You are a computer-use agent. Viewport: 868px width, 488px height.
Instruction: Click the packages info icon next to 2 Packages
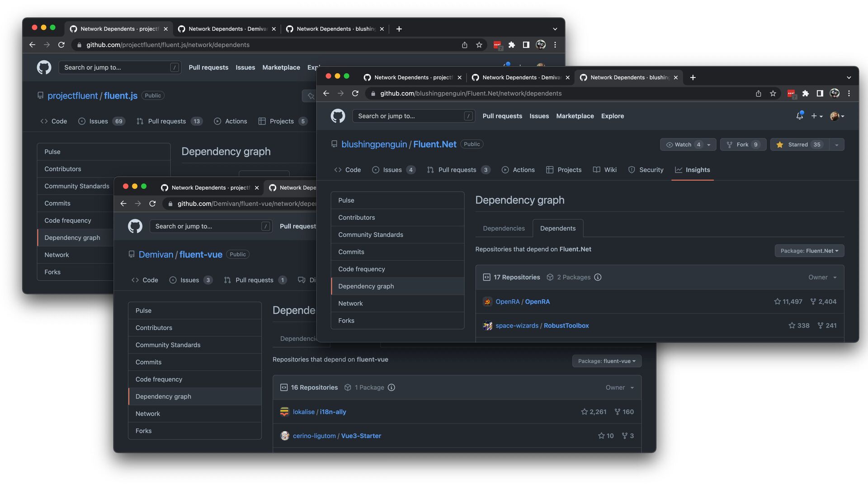click(598, 277)
